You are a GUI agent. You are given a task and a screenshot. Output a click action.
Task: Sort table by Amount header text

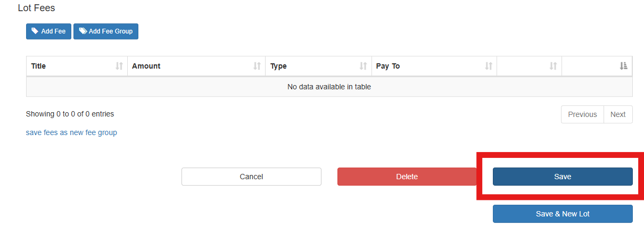point(146,66)
